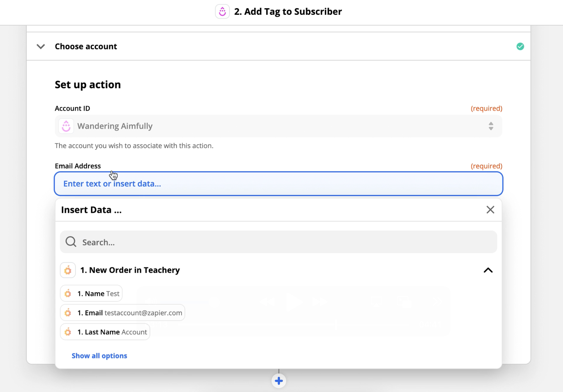The width and height of the screenshot is (563, 392).
Task: Insert the Email testaccount@zapier.com pill
Action: (x=123, y=313)
